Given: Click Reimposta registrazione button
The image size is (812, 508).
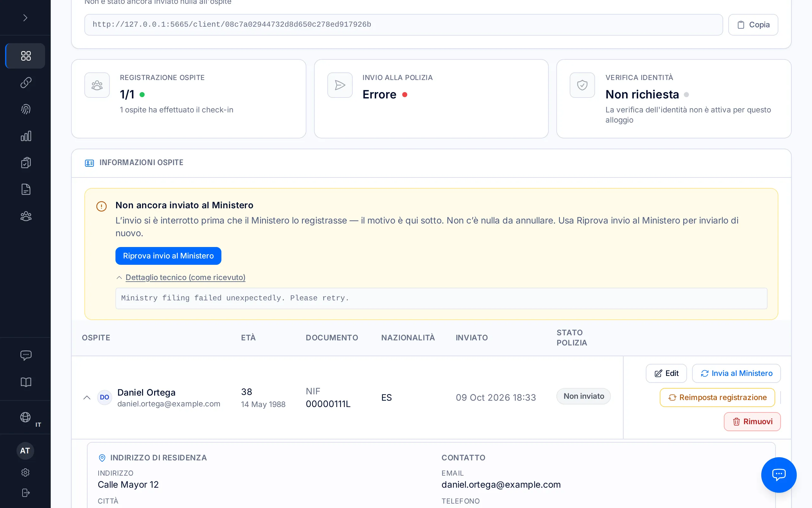Looking at the screenshot, I should tap(717, 398).
